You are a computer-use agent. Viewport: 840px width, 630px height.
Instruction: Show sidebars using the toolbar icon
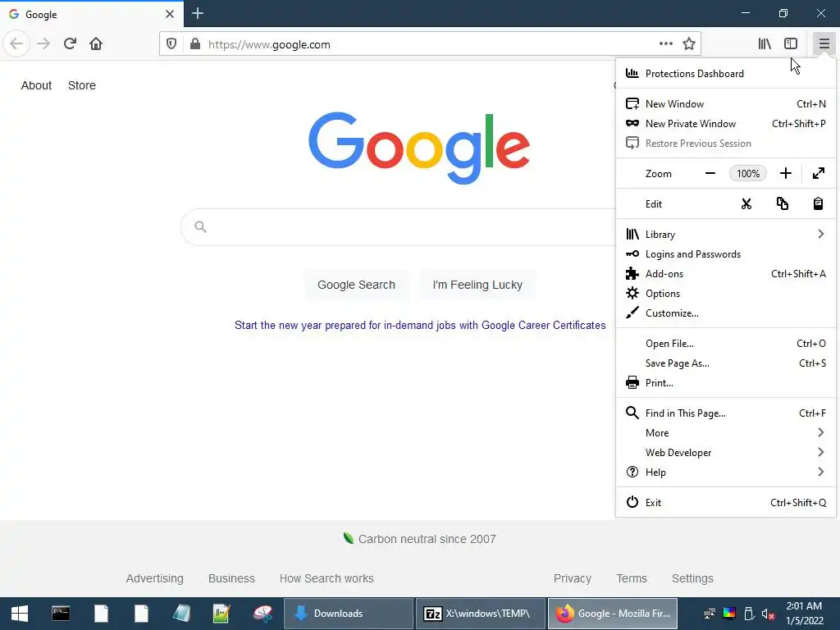(x=791, y=44)
